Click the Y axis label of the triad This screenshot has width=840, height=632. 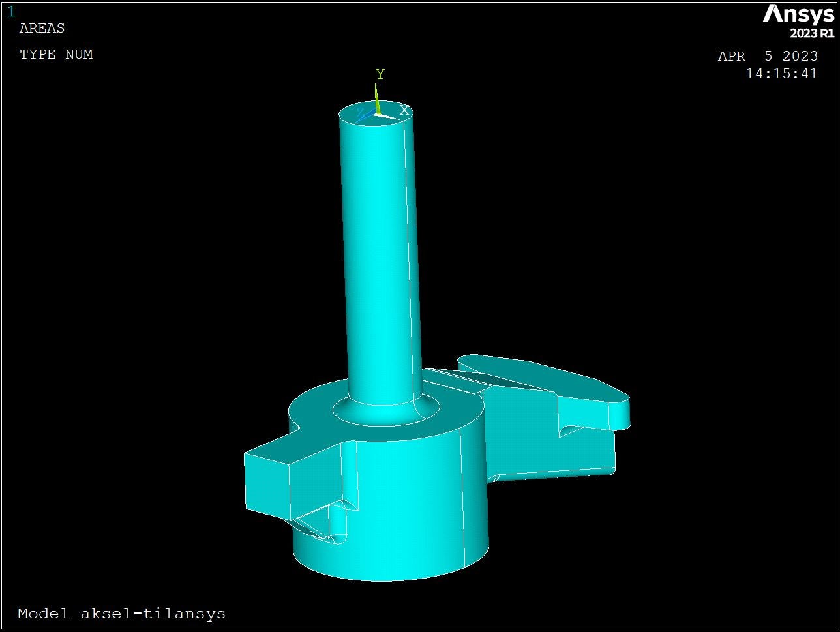pos(380,74)
